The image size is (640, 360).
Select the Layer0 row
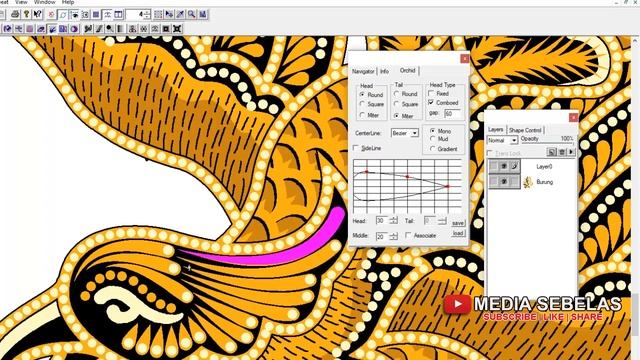[531, 167]
